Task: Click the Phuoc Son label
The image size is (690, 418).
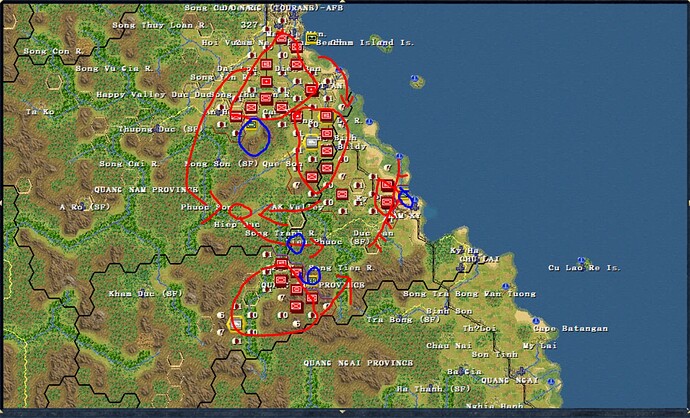Action: tap(206, 207)
